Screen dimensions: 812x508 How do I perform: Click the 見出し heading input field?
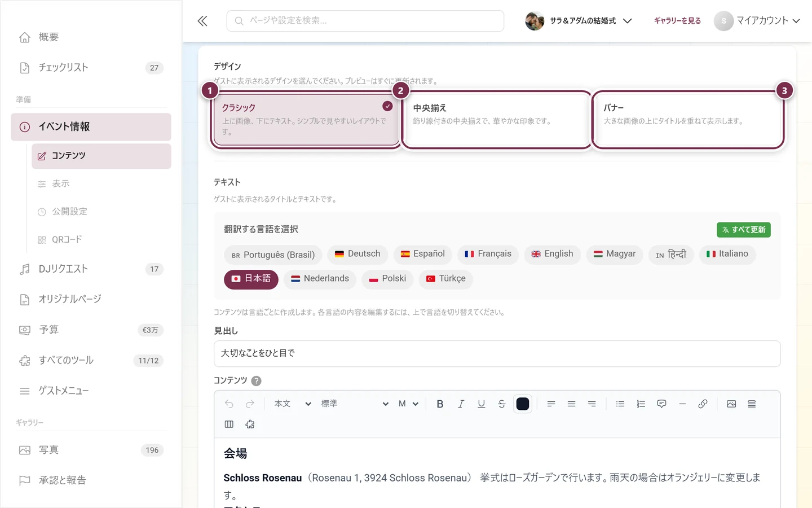[x=497, y=353]
